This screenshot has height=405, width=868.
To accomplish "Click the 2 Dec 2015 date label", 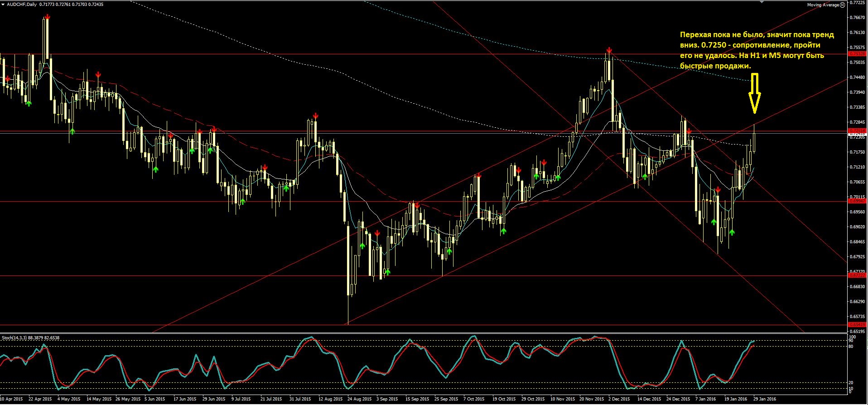I will 619,400.
